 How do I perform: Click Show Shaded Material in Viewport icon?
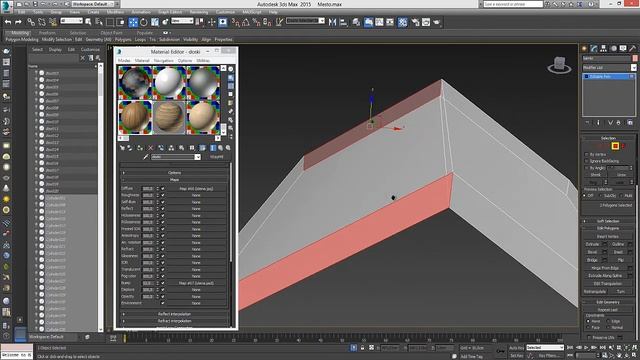(202, 148)
